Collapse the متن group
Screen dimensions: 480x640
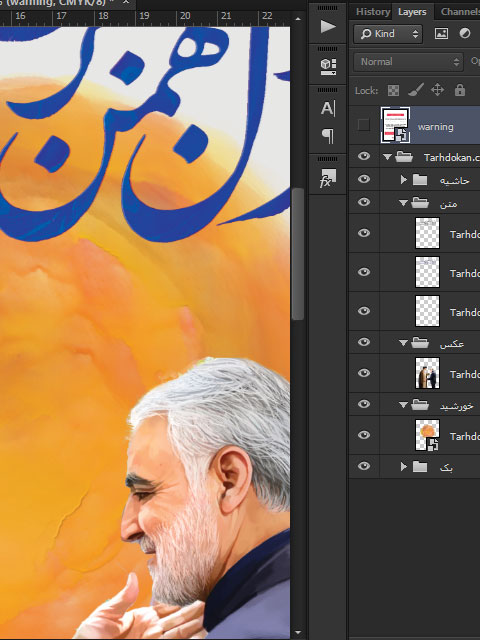[403, 203]
